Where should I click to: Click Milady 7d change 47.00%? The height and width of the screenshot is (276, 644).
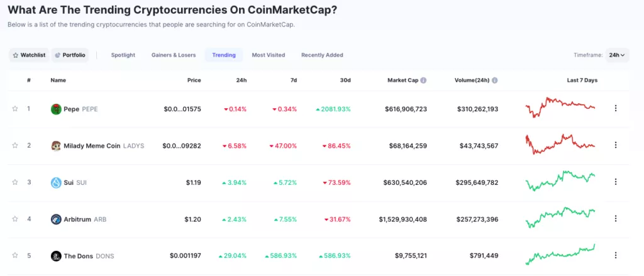(x=284, y=146)
